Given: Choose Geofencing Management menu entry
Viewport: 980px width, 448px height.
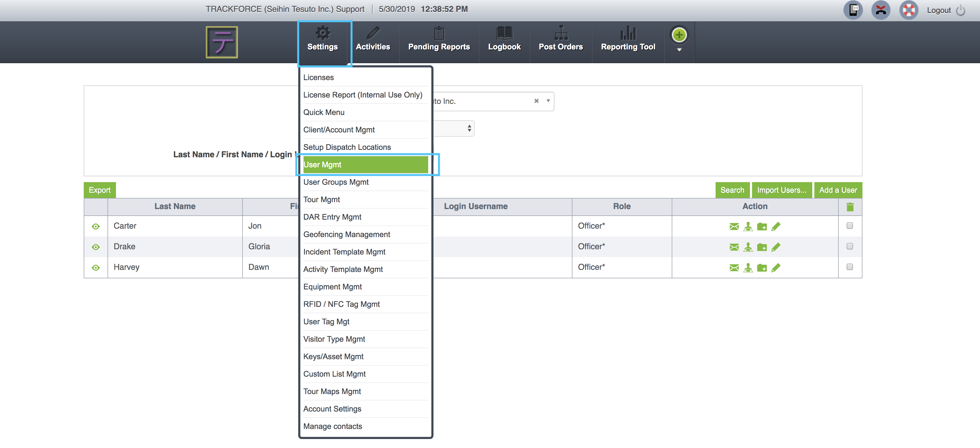Looking at the screenshot, I should (x=347, y=234).
